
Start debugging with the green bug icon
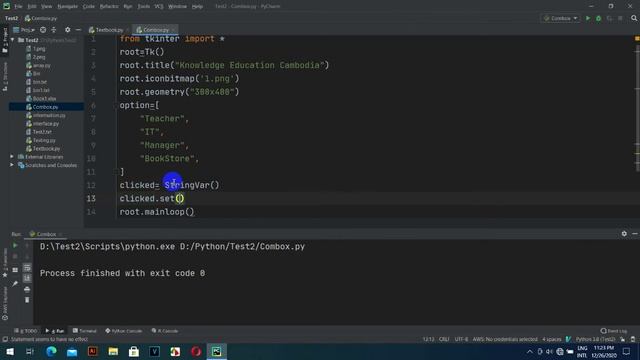tap(598, 18)
